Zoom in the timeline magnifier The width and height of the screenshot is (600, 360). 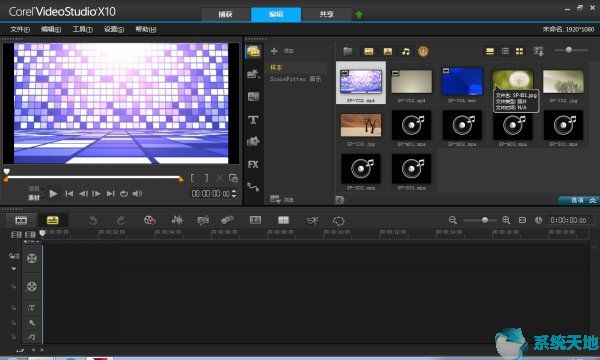click(x=506, y=220)
